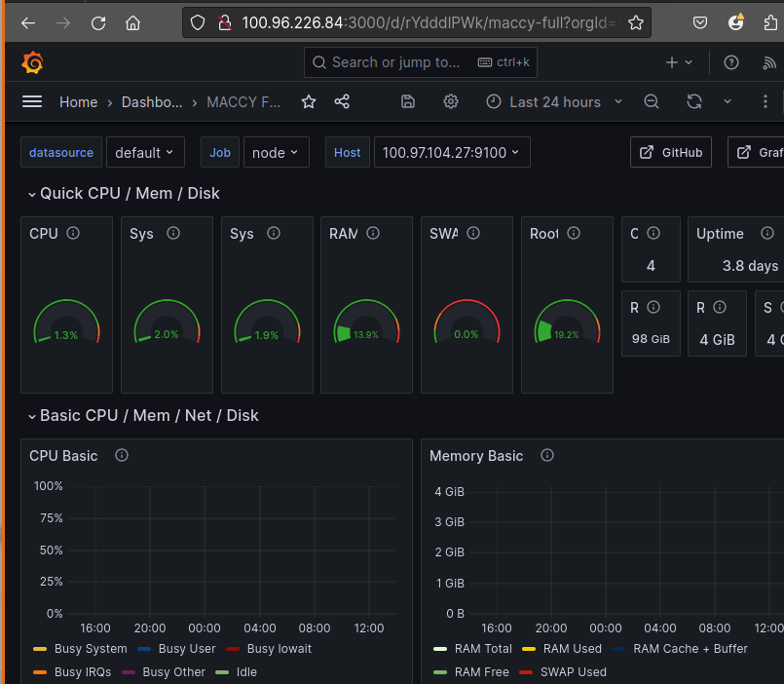Image resolution: width=784 pixels, height=684 pixels.
Task: Show info for the Uptime panel
Action: (767, 233)
